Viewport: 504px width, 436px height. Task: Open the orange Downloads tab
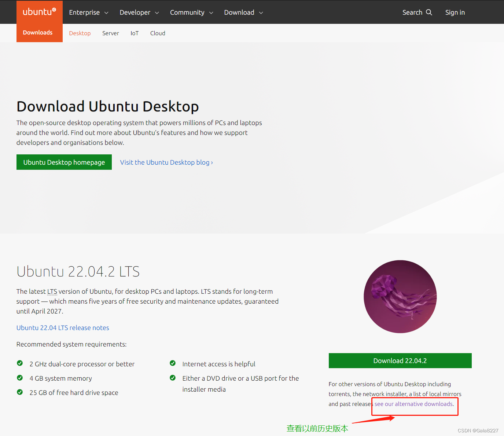coord(40,33)
